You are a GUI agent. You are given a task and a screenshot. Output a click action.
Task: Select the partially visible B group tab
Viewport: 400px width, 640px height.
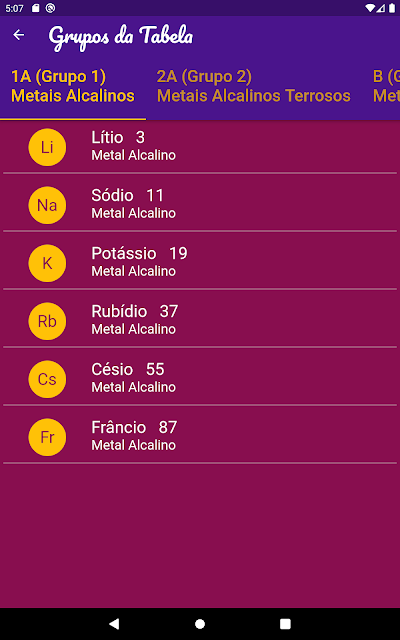pyautogui.click(x=386, y=86)
